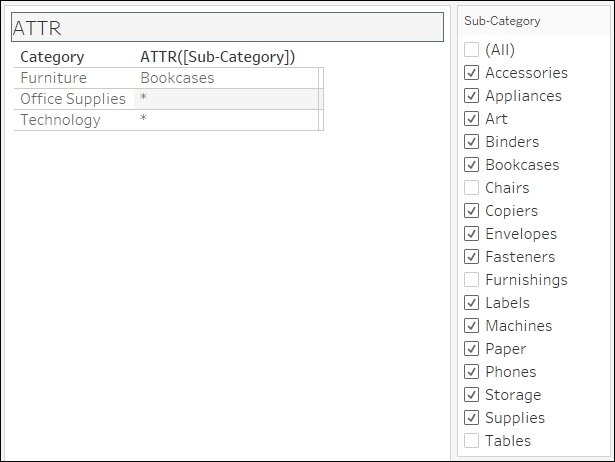
Task: Uncheck the Bookcases checkbox
Action: [x=471, y=165]
